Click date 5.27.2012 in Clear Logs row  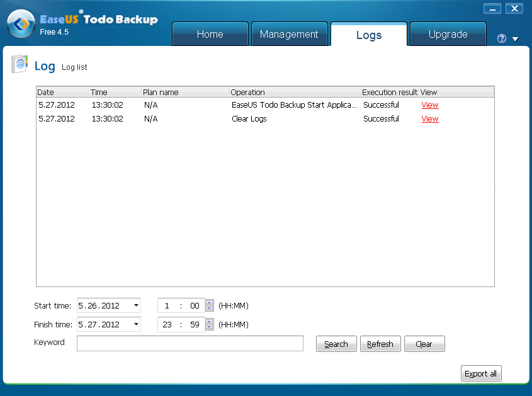pyautogui.click(x=56, y=119)
